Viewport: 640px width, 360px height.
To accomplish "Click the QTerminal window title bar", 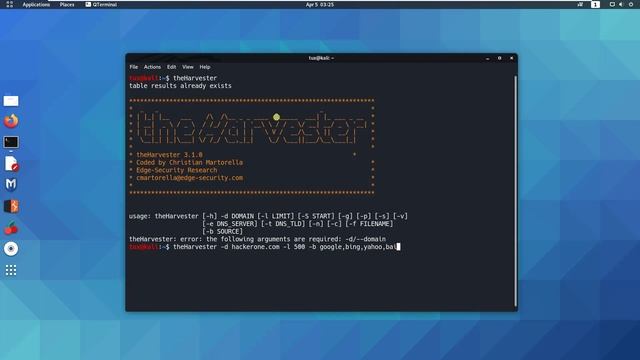I will pos(321,58).
